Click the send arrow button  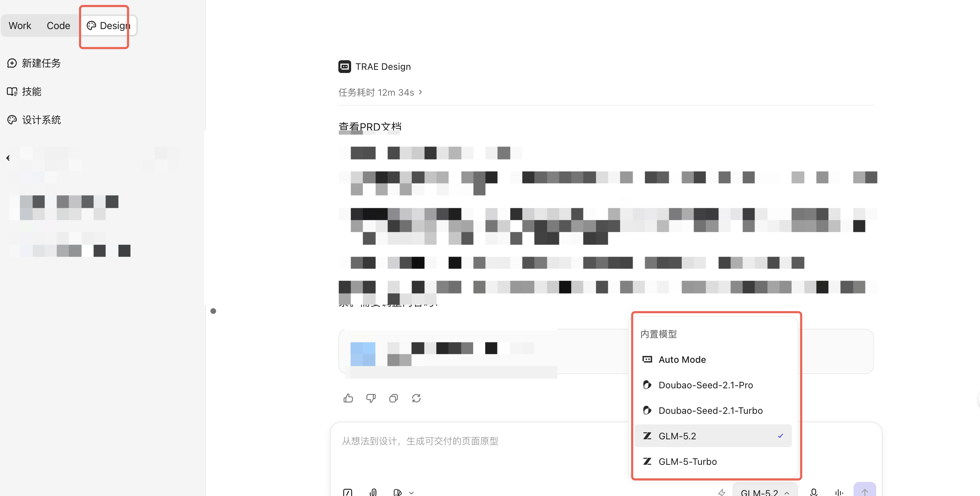pyautogui.click(x=864, y=490)
